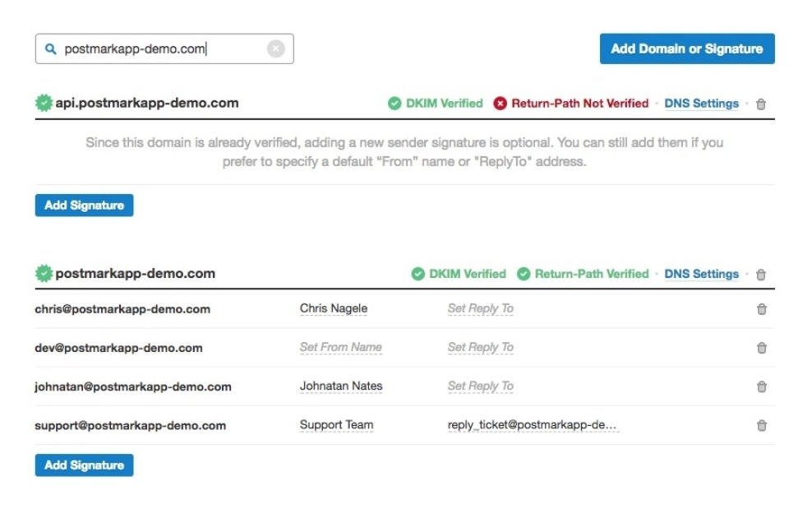Screen dimensions: 812x518
Task: Open DNS Settings for postmarkapp-demo.com
Action: (x=702, y=274)
